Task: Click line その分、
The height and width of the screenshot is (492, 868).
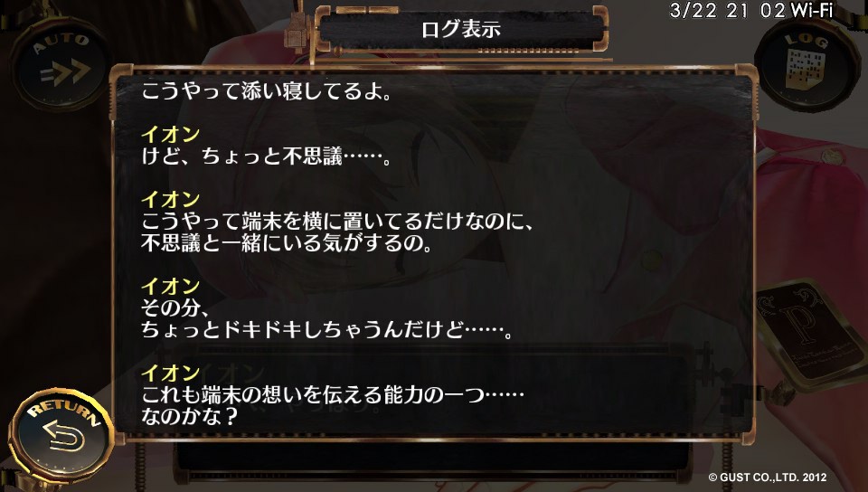Action: [175, 308]
